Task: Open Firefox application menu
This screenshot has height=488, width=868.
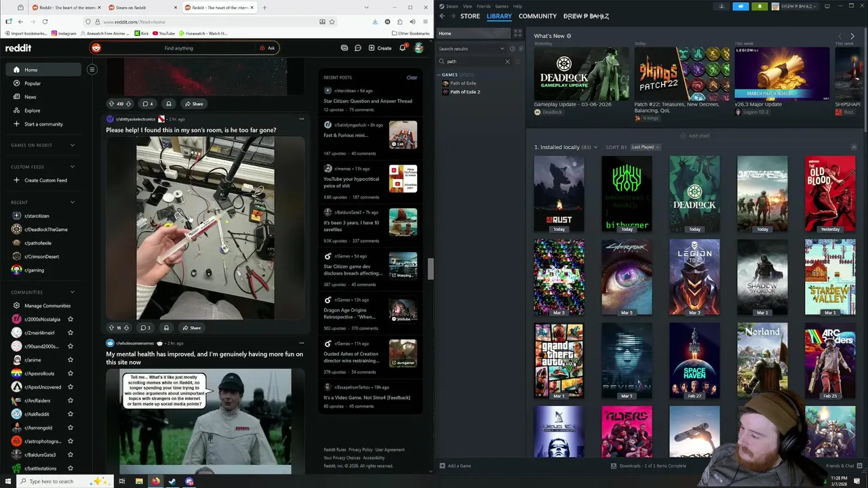Action: tap(425, 22)
